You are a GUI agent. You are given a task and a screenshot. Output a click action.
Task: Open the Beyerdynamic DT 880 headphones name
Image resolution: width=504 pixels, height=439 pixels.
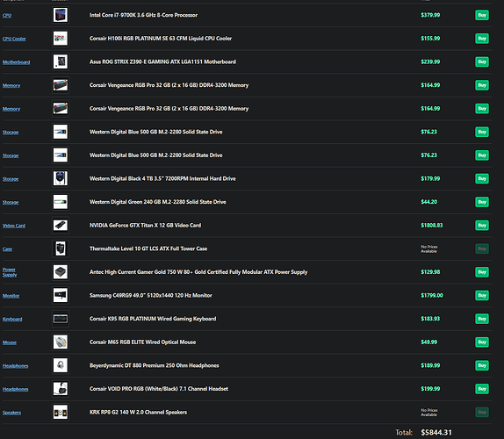pos(154,365)
